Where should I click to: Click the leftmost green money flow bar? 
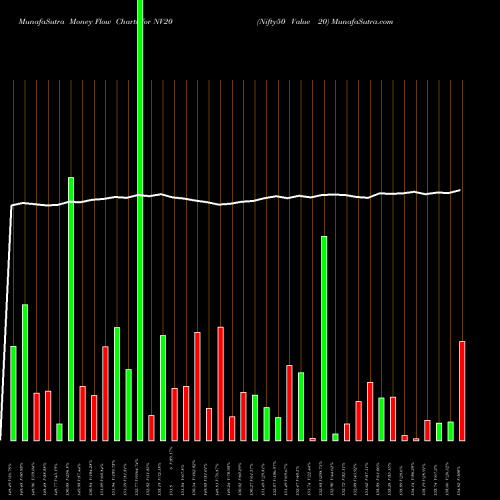[x=13, y=393]
